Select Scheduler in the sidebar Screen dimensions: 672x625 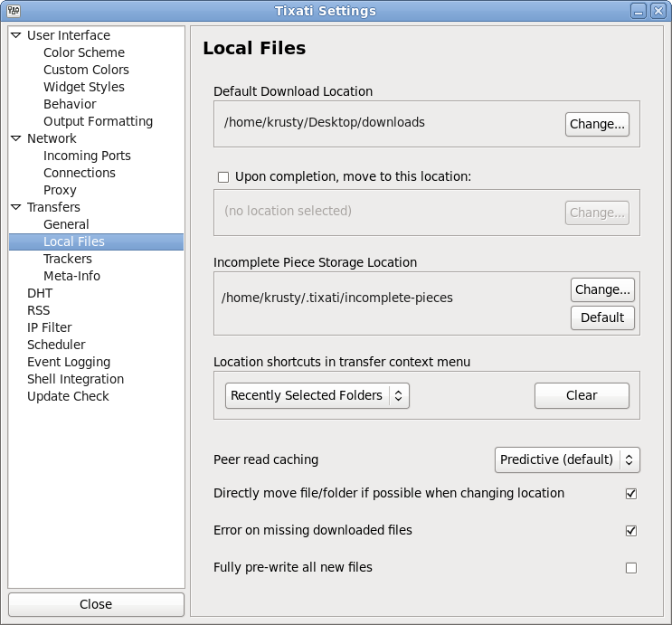[56, 345]
